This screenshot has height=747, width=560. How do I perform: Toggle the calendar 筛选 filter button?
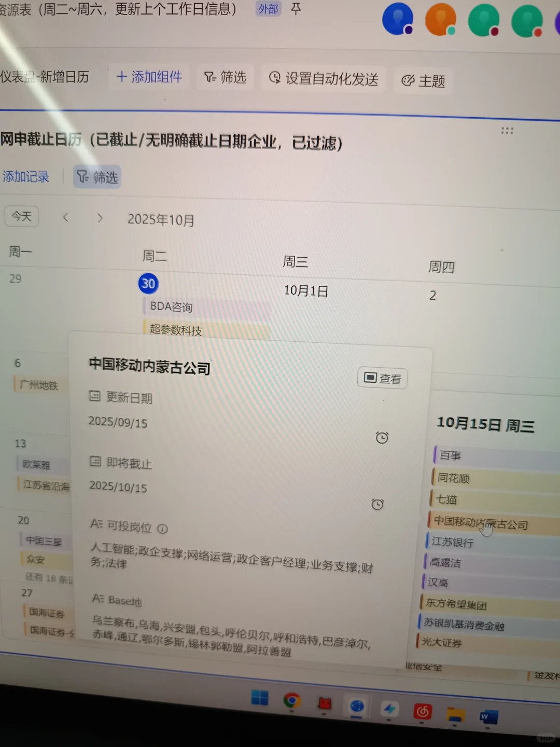97,177
